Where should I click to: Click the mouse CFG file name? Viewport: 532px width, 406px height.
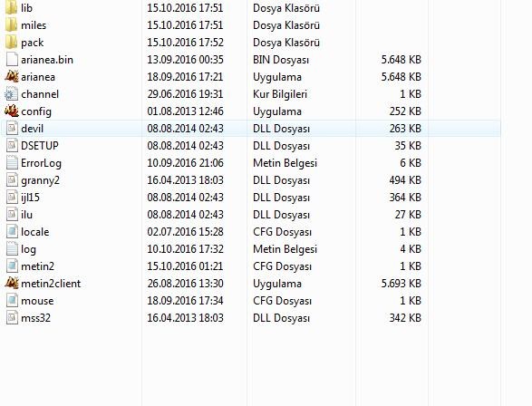pyautogui.click(x=37, y=301)
